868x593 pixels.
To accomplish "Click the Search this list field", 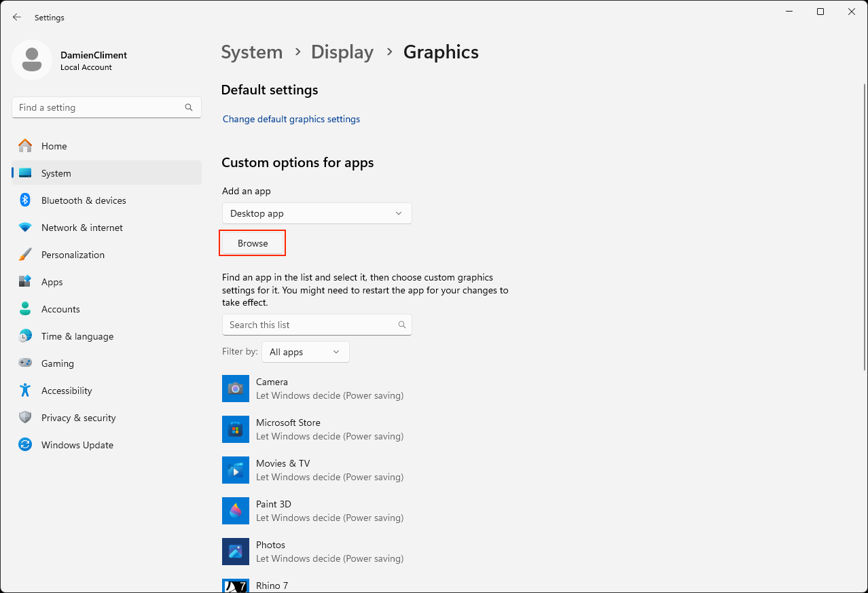I will click(317, 325).
